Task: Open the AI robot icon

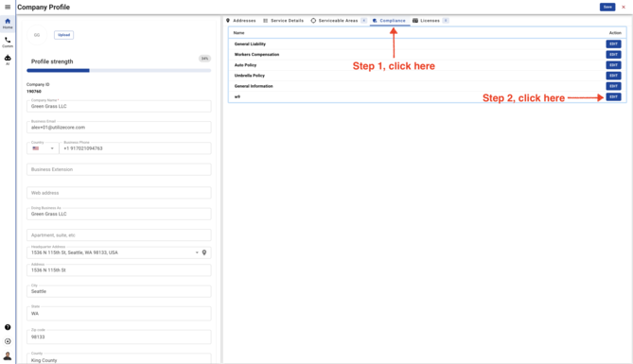Action: (8, 60)
